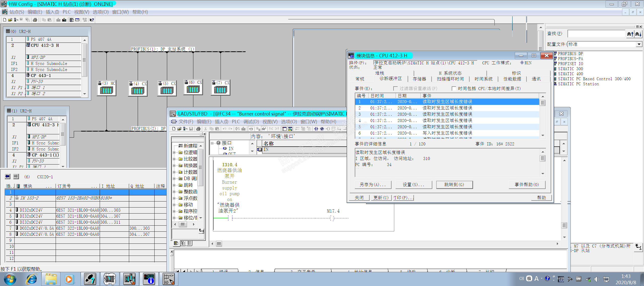Click the 跳转到(G) button
Screen dimensions: 644x286
(454, 185)
